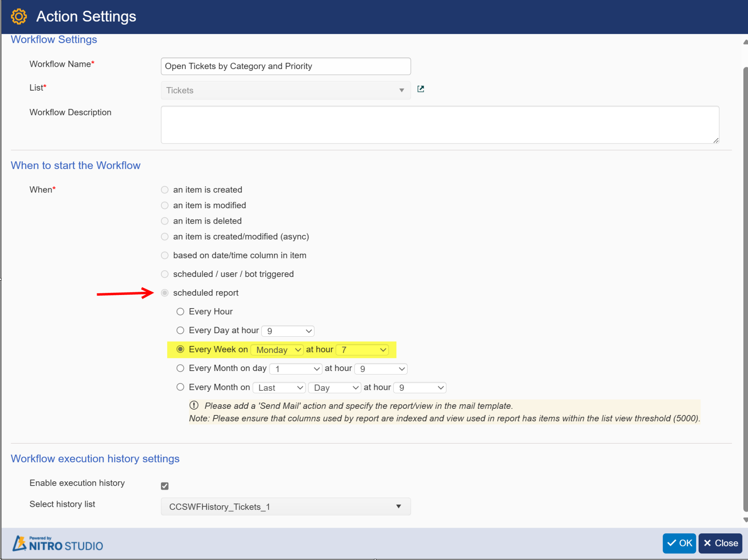
Task: Click the info icon beside the Send Mail note
Action: tap(194, 405)
